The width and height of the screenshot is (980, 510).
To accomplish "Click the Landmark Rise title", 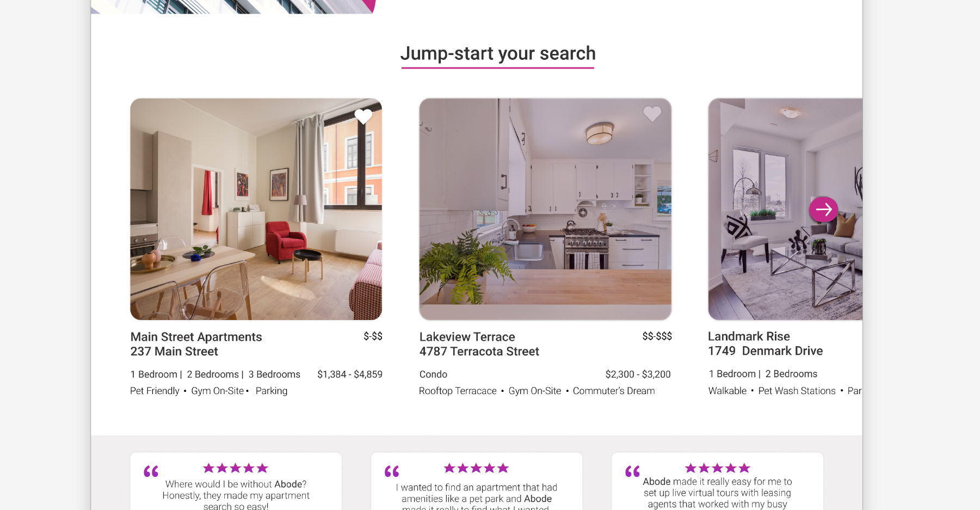I will 749,336.
